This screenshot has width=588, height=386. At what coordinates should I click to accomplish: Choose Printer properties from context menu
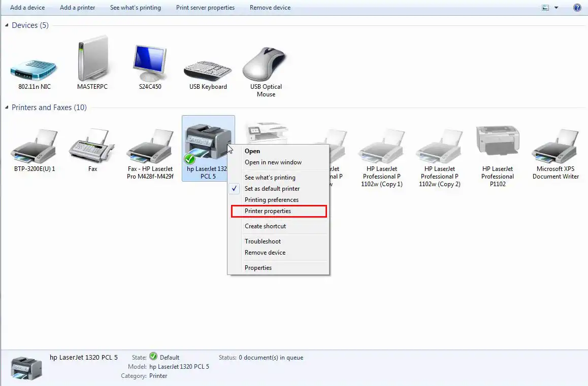(x=268, y=211)
